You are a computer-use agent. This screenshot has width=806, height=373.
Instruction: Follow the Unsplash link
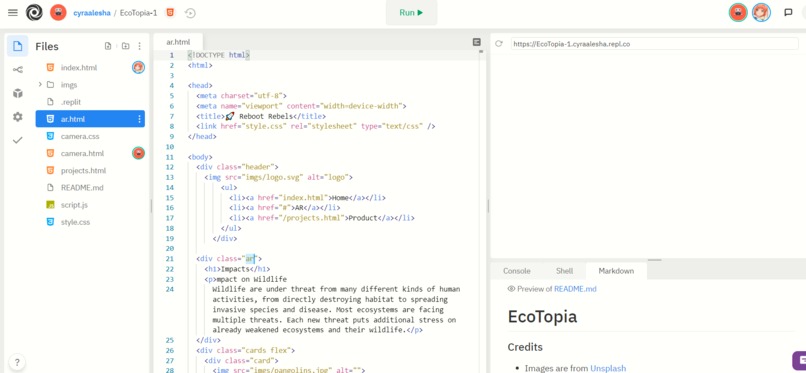tap(608, 368)
